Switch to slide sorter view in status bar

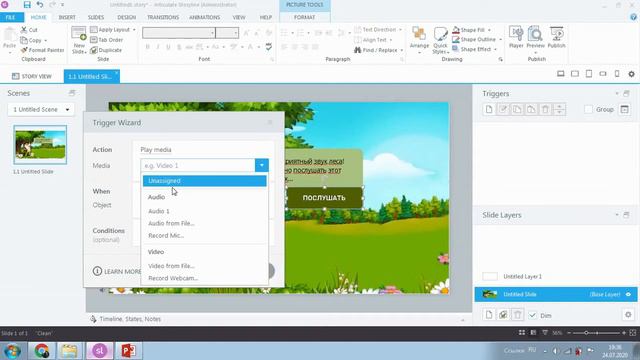click(x=522, y=333)
